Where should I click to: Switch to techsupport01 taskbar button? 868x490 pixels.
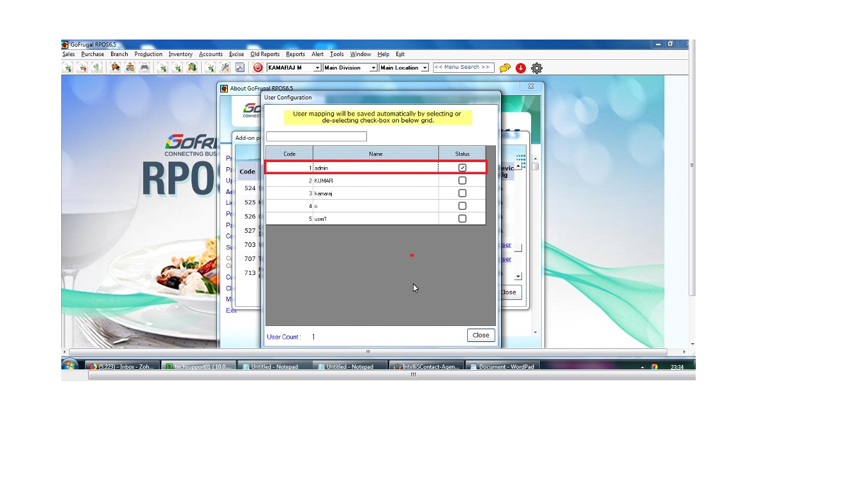pyautogui.click(x=198, y=367)
